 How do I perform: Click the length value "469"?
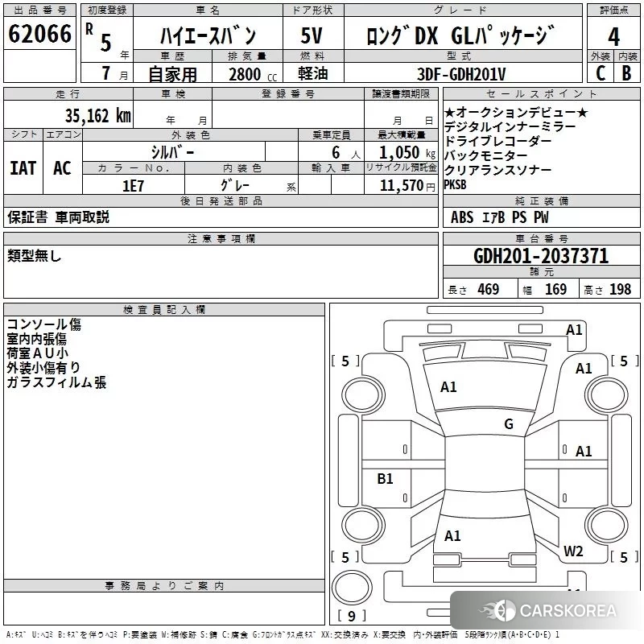coord(489,290)
